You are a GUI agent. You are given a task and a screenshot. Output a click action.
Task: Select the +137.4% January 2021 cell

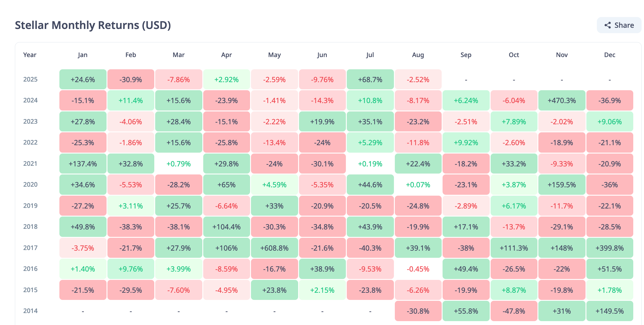83,164
